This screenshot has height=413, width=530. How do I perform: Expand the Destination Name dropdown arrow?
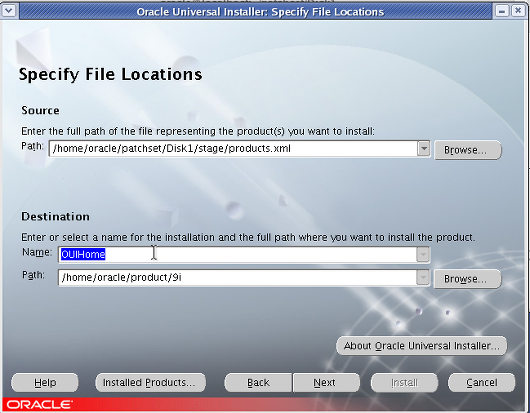(423, 254)
